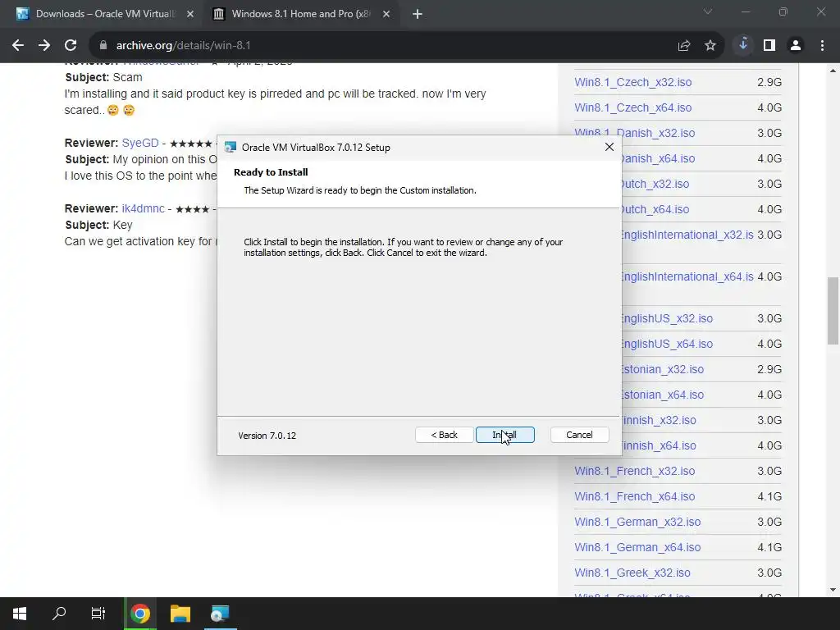Click Chrome's back navigation arrow
840x630 pixels.
click(18, 46)
